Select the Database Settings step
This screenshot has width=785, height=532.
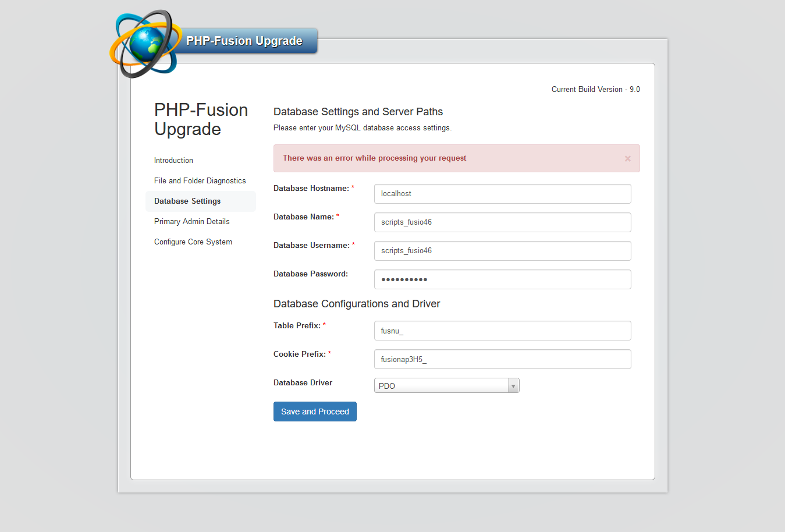(187, 201)
